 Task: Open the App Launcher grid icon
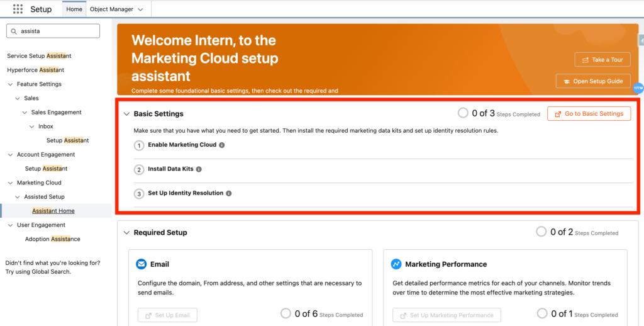[18, 9]
